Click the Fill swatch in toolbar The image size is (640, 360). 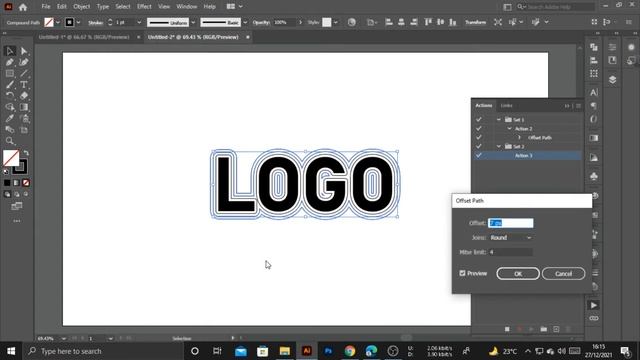tap(11, 158)
